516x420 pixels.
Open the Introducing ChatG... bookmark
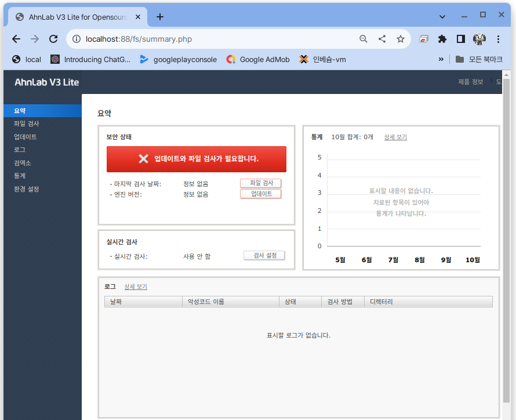pyautogui.click(x=90, y=60)
